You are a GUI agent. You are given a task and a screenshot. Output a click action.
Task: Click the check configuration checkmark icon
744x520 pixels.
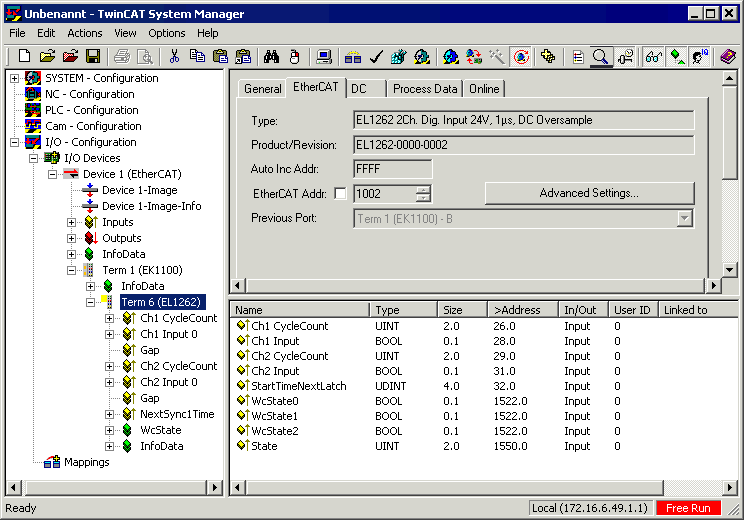tap(376, 56)
